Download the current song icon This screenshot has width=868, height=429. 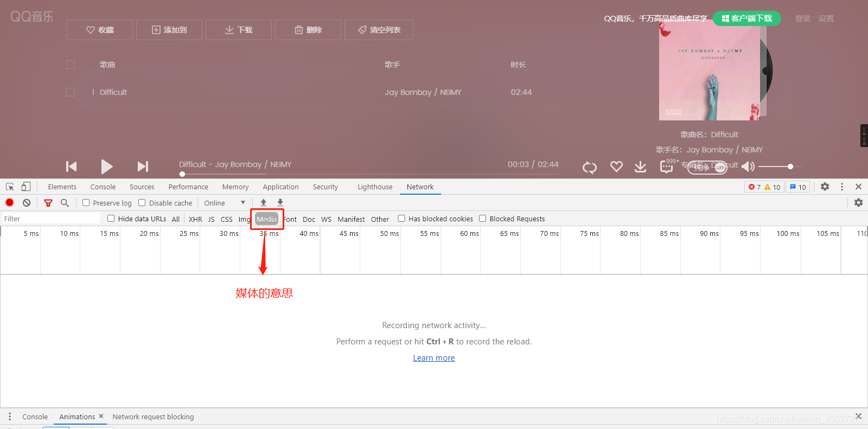click(641, 167)
